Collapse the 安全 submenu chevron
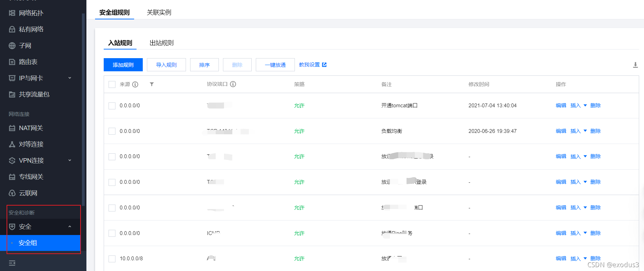Viewport: 644px width, 271px height. (69, 227)
